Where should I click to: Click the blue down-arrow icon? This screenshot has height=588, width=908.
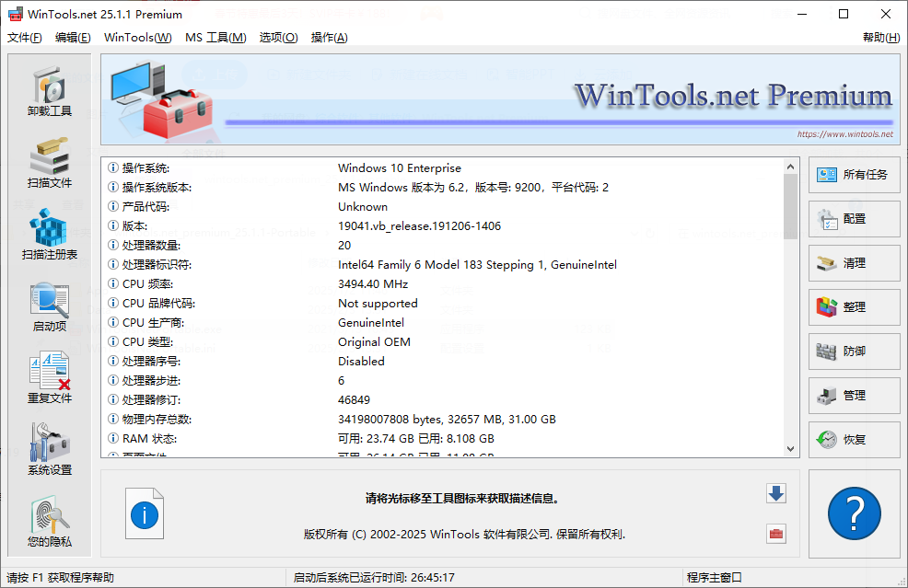[775, 494]
